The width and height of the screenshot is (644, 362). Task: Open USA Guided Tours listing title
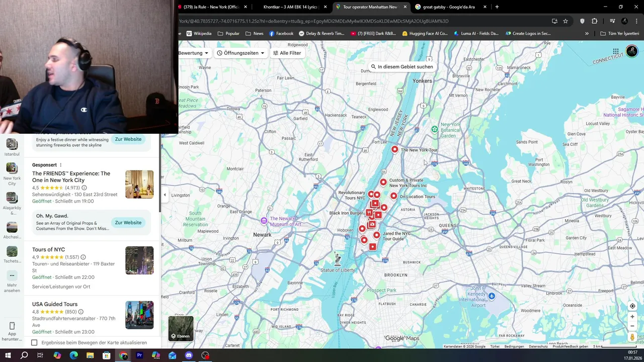55,304
